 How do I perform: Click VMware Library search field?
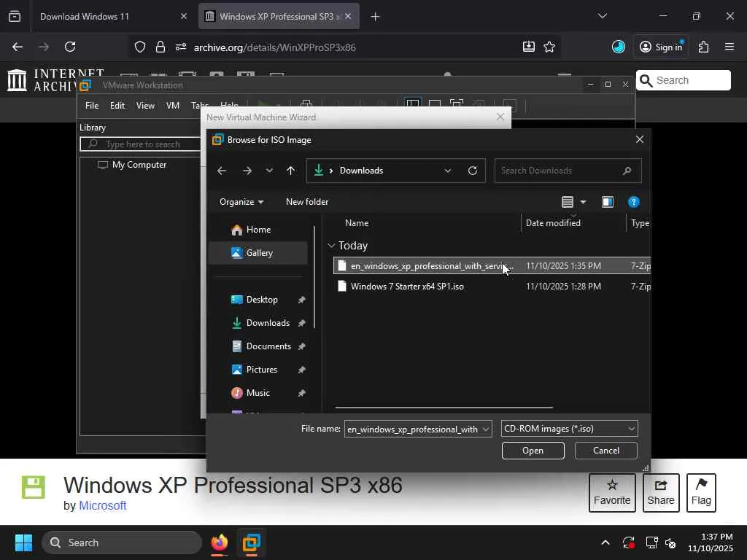141,144
